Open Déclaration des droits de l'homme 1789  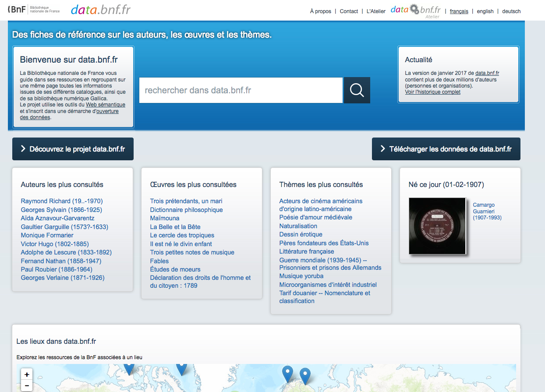pos(200,282)
